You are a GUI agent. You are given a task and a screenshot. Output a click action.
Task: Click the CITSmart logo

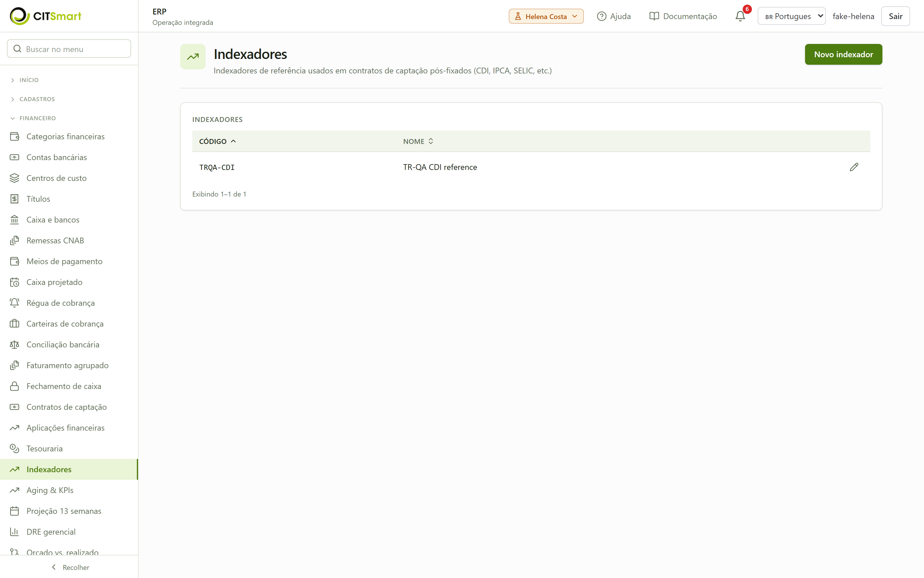(45, 16)
